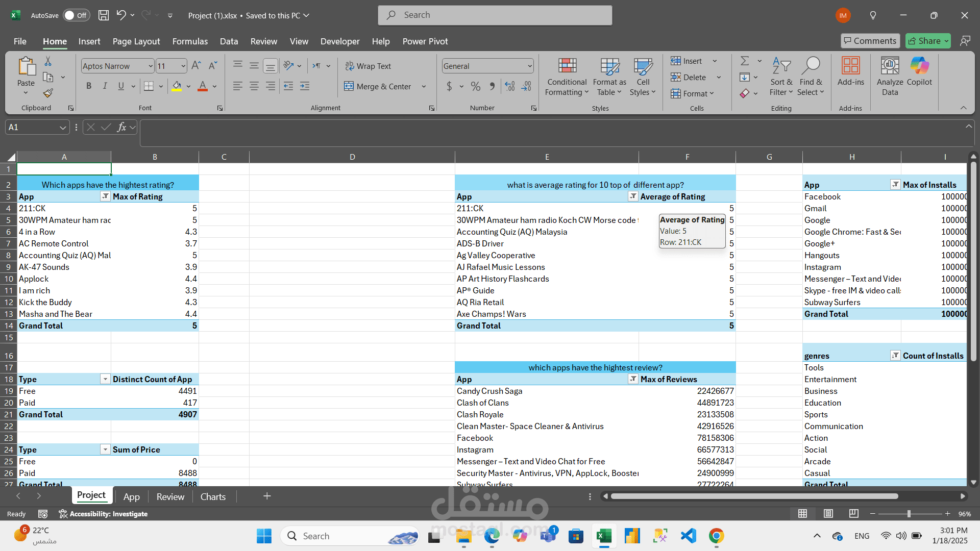Click the Center align icon
The width and height of the screenshot is (980, 551).
254,86
